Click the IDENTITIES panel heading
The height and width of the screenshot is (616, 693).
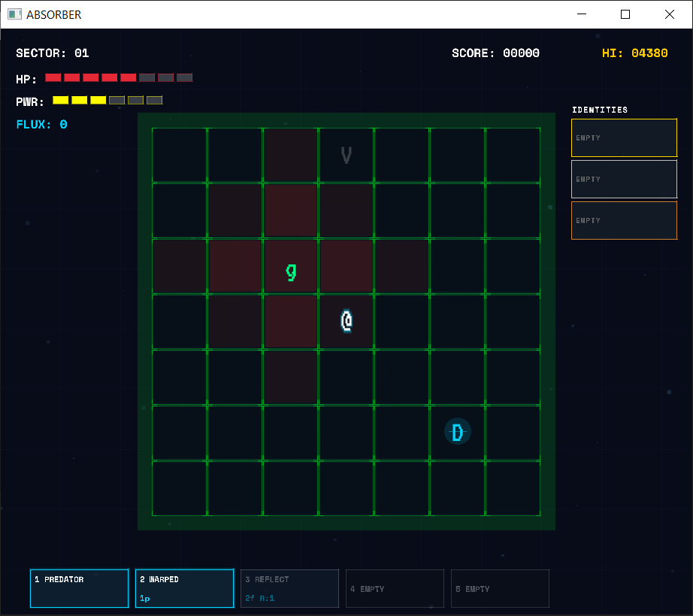600,110
